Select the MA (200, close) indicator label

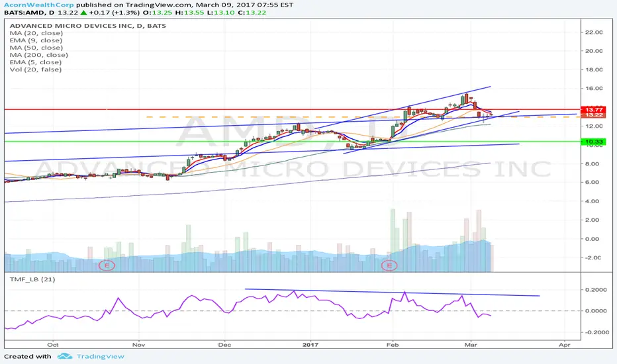39,55
